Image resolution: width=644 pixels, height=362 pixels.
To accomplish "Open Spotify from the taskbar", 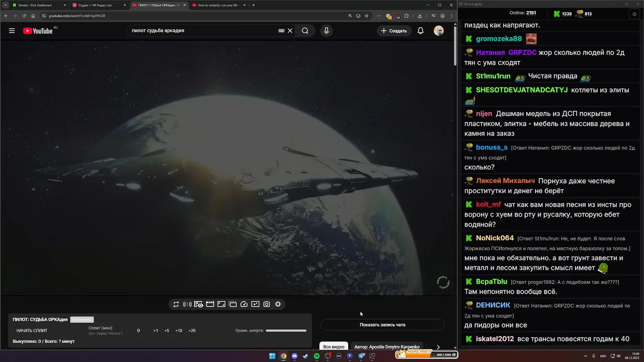I will coord(316,356).
